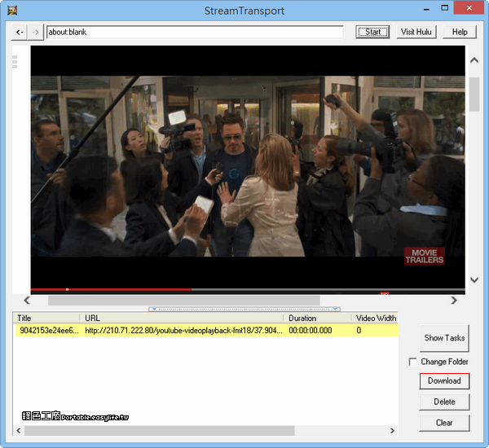Click the MOVIE TRAILERS logo overlay
This screenshot has height=448, width=489.
pos(425,256)
